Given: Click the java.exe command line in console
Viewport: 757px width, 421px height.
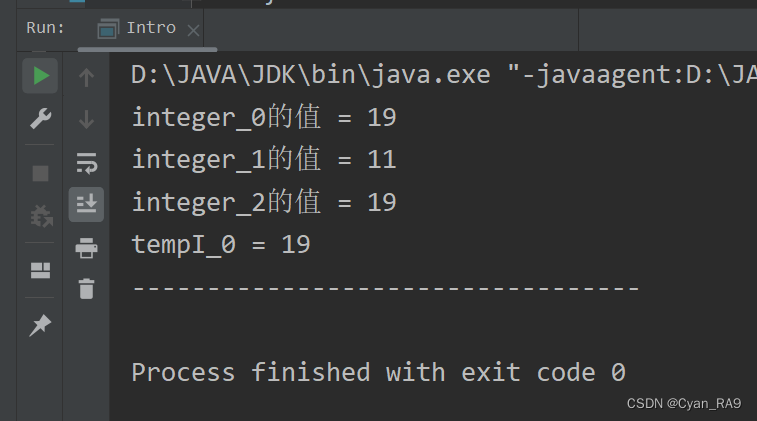Looking at the screenshot, I should (x=444, y=75).
